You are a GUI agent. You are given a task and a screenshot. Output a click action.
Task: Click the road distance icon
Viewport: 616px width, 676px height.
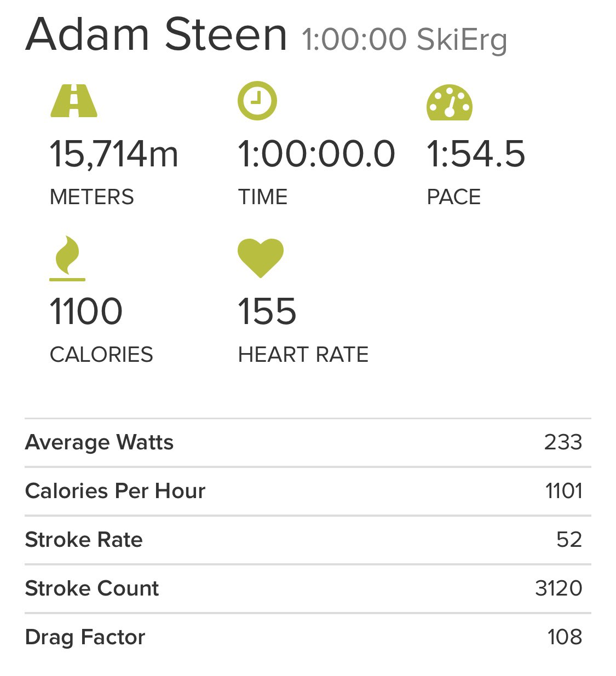[74, 101]
